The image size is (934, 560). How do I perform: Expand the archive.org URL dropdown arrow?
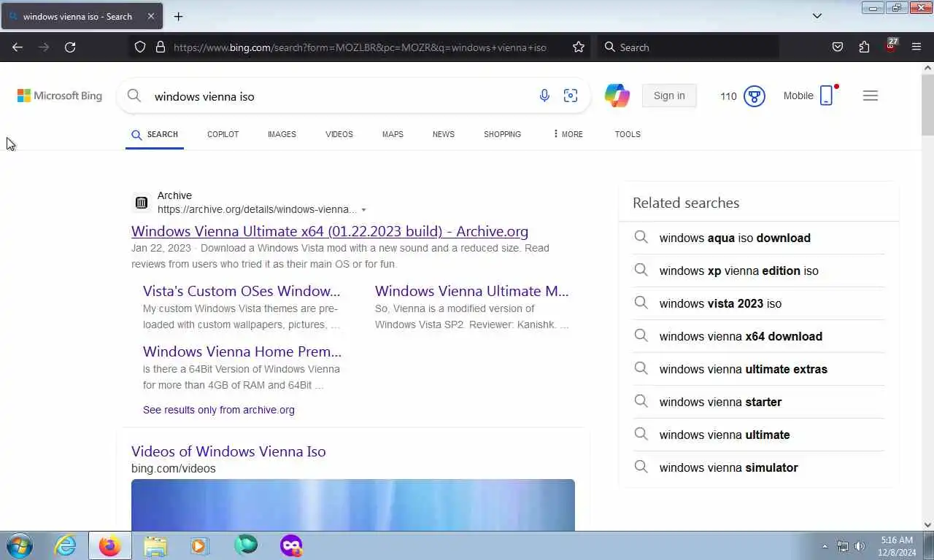pos(363,210)
